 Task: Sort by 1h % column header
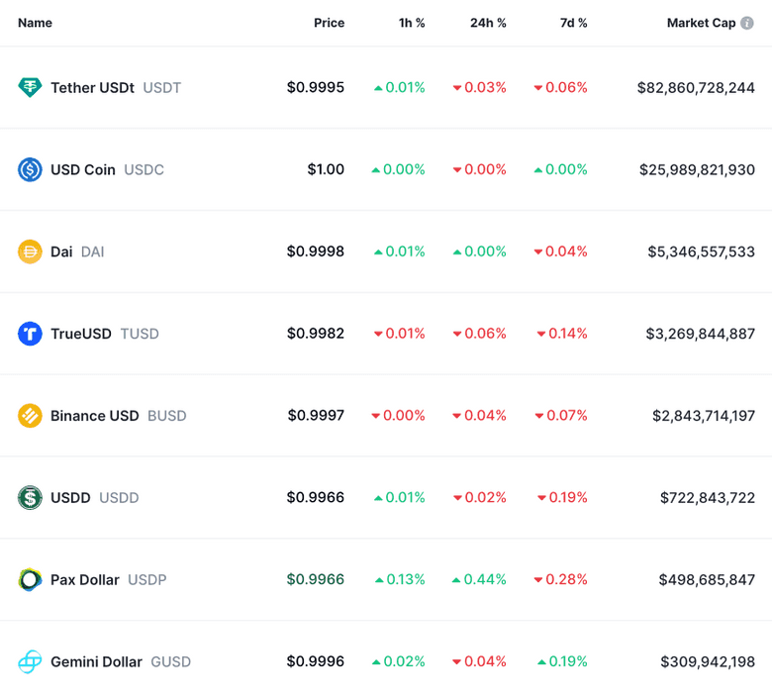411,23
